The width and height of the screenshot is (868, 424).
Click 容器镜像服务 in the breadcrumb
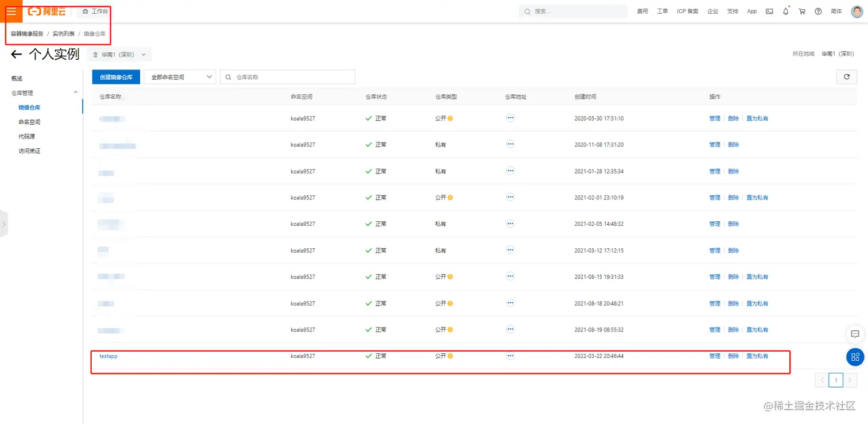27,34
